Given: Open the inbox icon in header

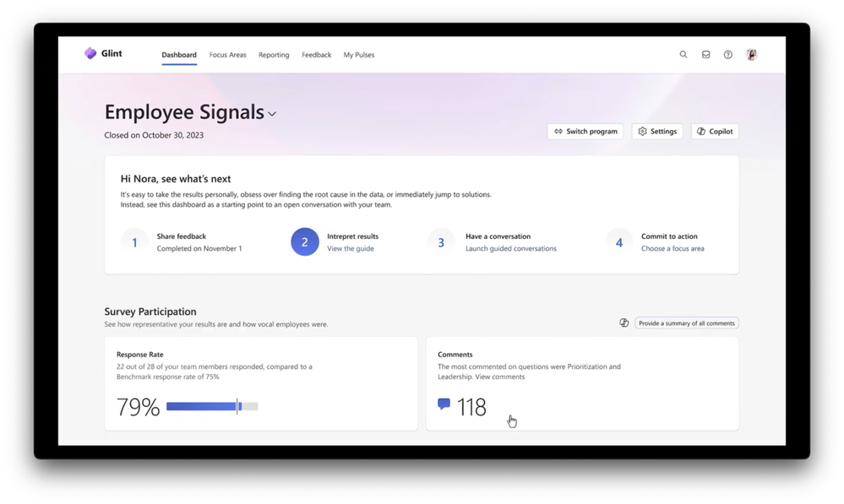Looking at the screenshot, I should click(x=705, y=54).
